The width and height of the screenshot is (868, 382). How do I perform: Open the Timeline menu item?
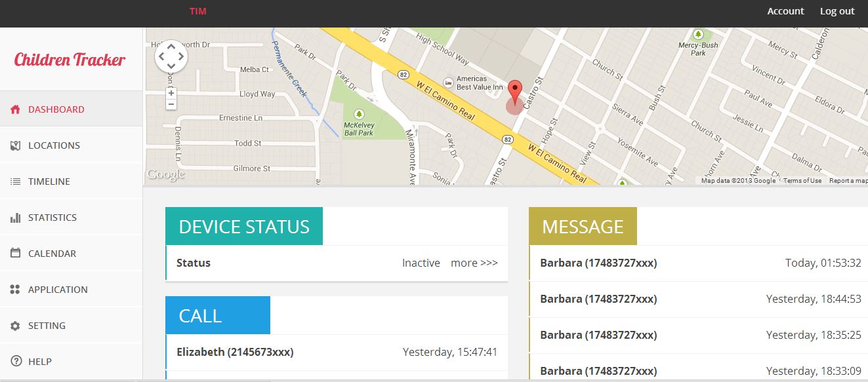click(71, 181)
